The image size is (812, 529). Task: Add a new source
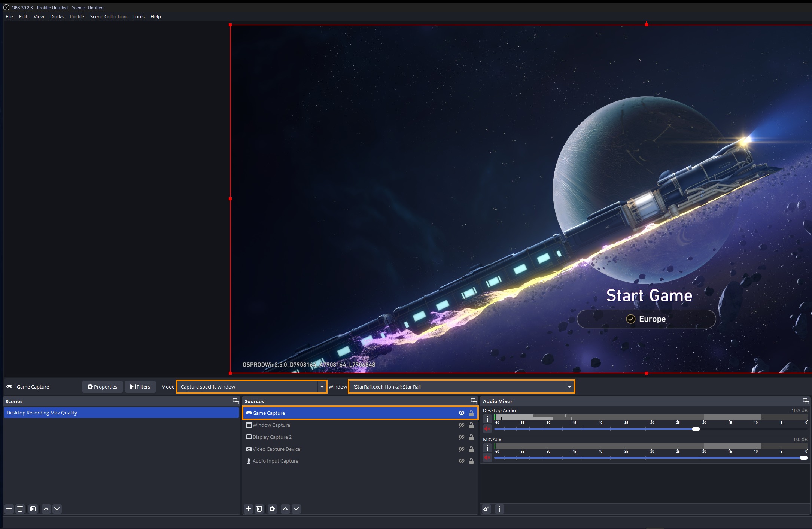[x=248, y=509]
